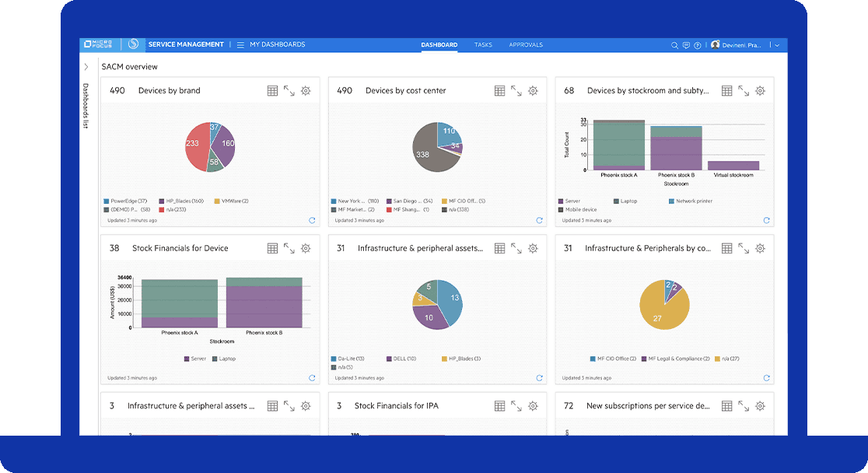Refresh the Stock Financials for Device widget
Image resolution: width=868 pixels, height=473 pixels.
(x=312, y=378)
